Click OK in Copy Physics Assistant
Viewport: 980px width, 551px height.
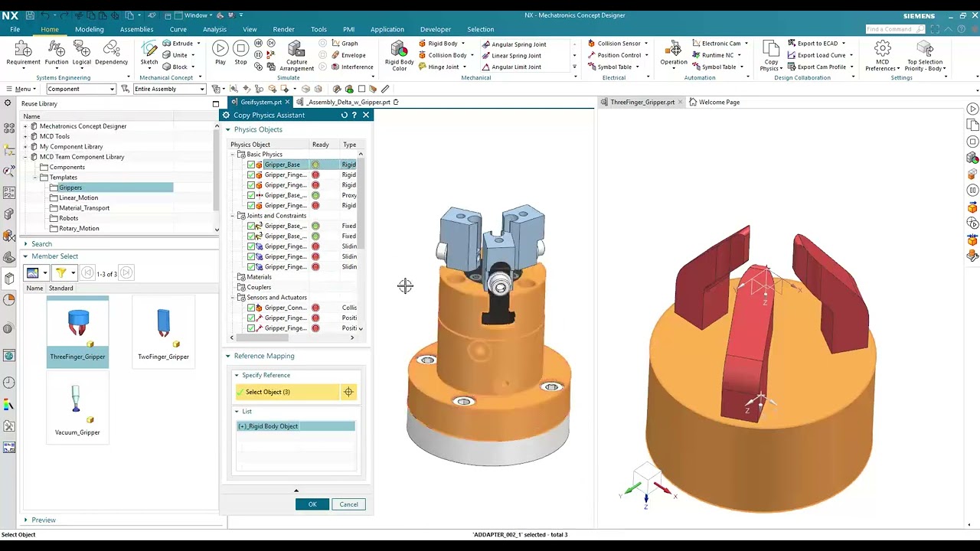click(312, 504)
